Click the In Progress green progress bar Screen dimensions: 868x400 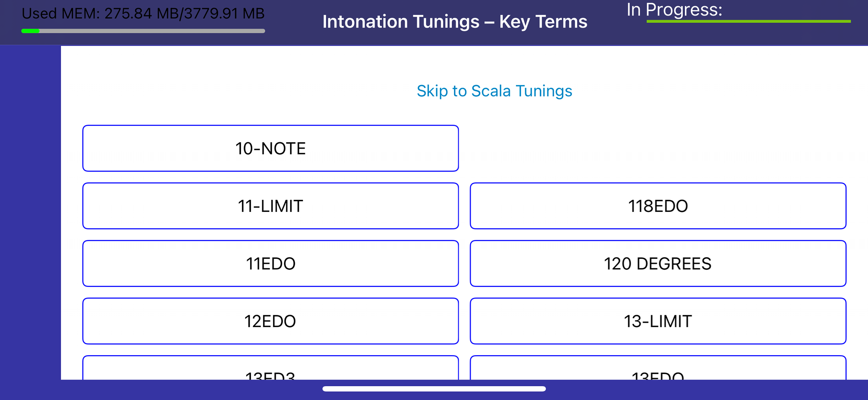pyautogui.click(x=748, y=21)
